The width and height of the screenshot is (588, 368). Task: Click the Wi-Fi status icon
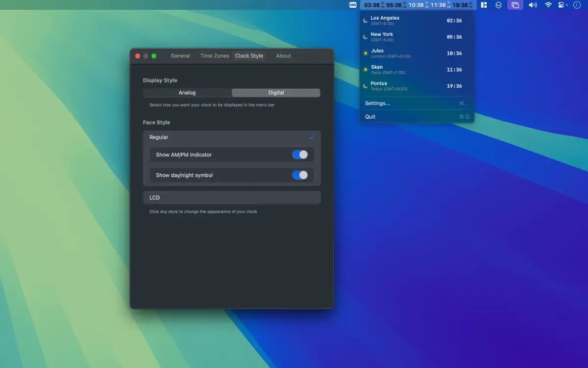tap(548, 5)
